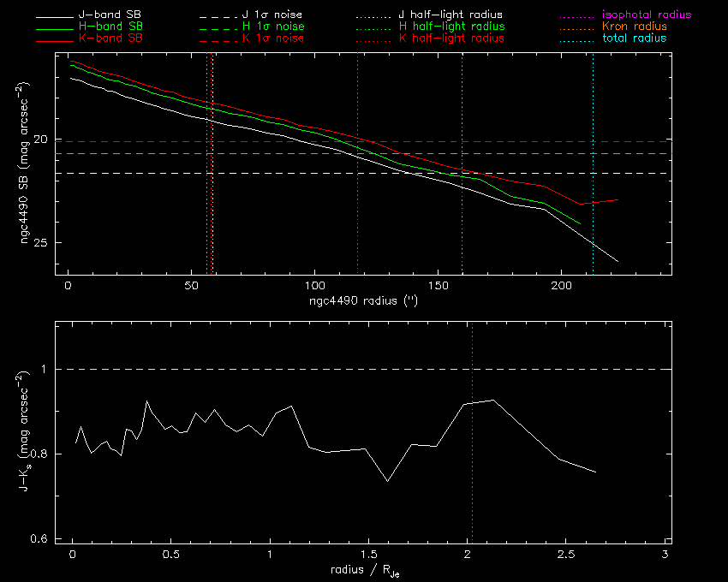The image size is (728, 582).
Task: Click the dotted vertical line in lower plot
Action: 472,479
